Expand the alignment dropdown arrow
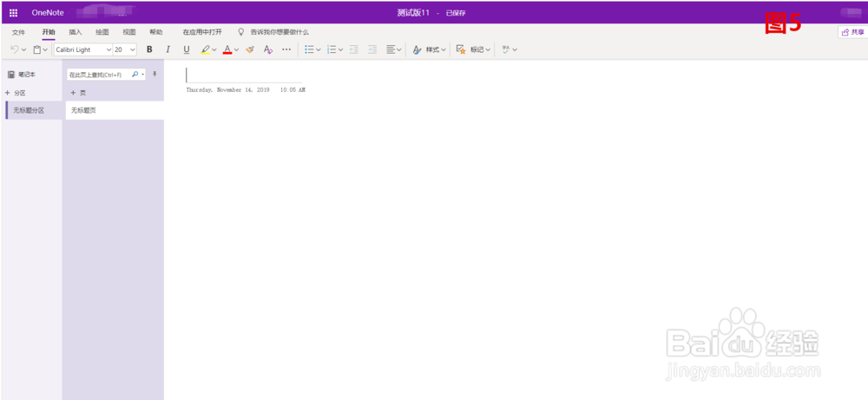Viewport: 868px width, 400px height. tap(399, 49)
